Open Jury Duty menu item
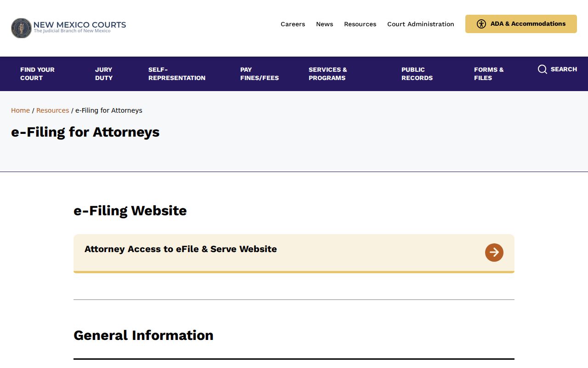This screenshot has height=368, width=588. click(104, 74)
